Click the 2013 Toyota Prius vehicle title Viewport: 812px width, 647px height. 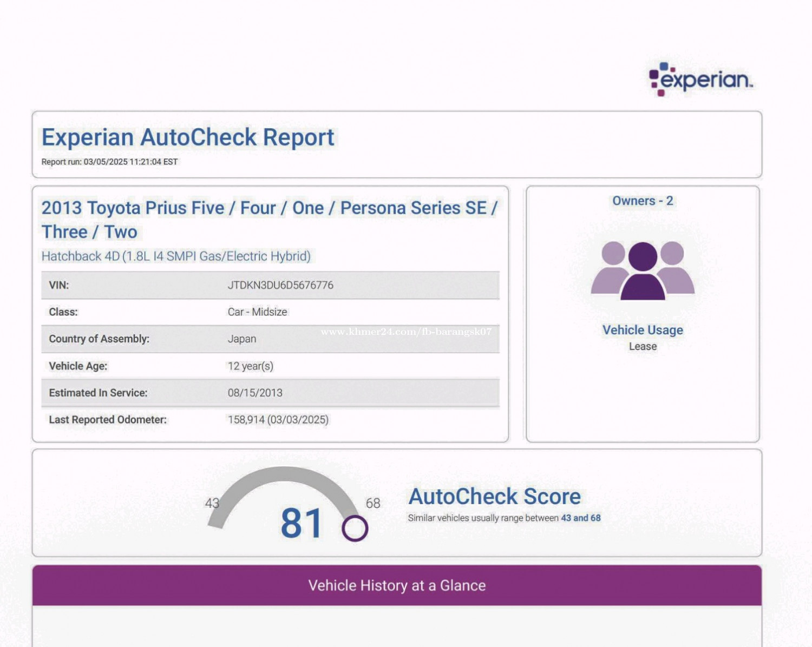coord(270,220)
